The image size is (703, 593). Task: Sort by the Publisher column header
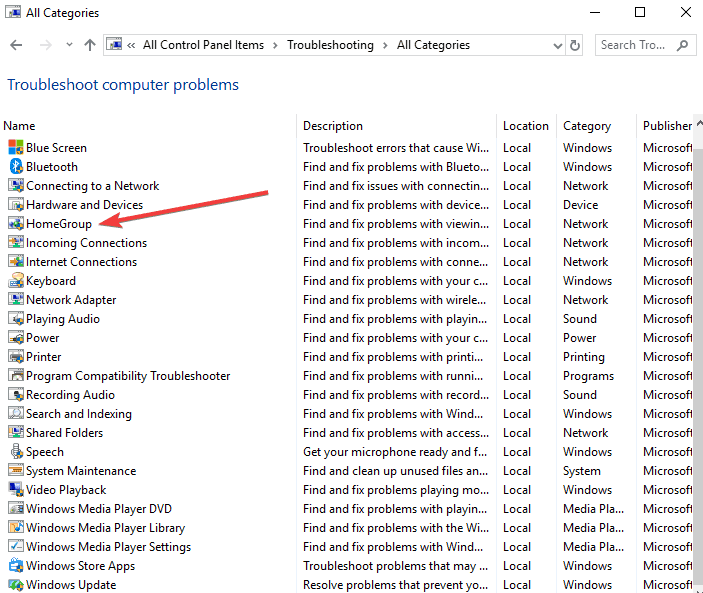tap(665, 126)
